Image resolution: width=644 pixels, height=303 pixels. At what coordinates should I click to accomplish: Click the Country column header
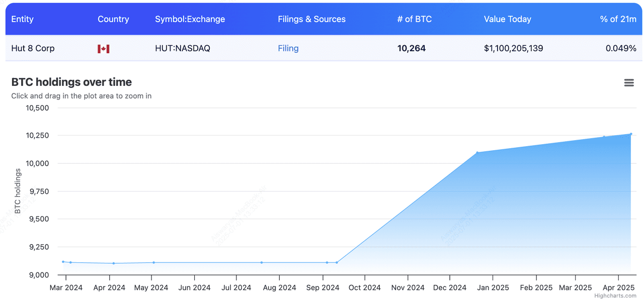[113, 19]
